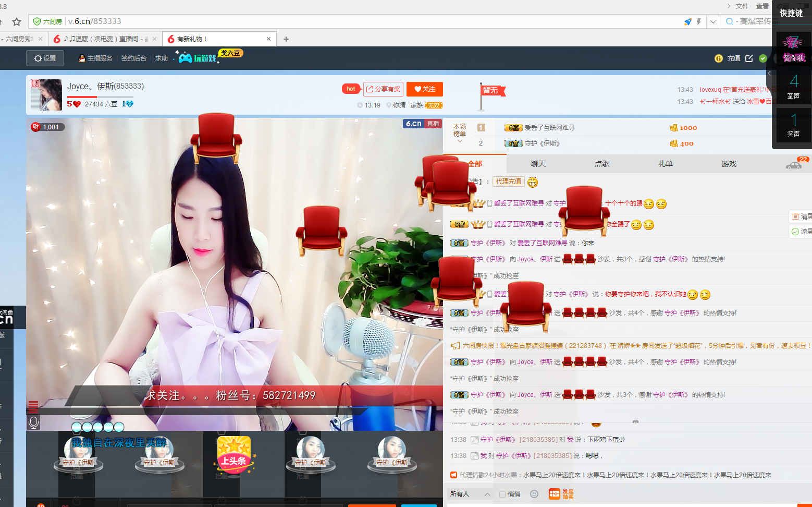Click the popout icon on 嗯嗯 message

point(474,456)
